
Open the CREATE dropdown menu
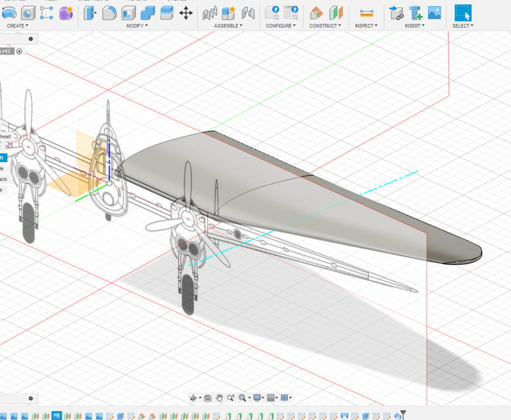[17, 26]
